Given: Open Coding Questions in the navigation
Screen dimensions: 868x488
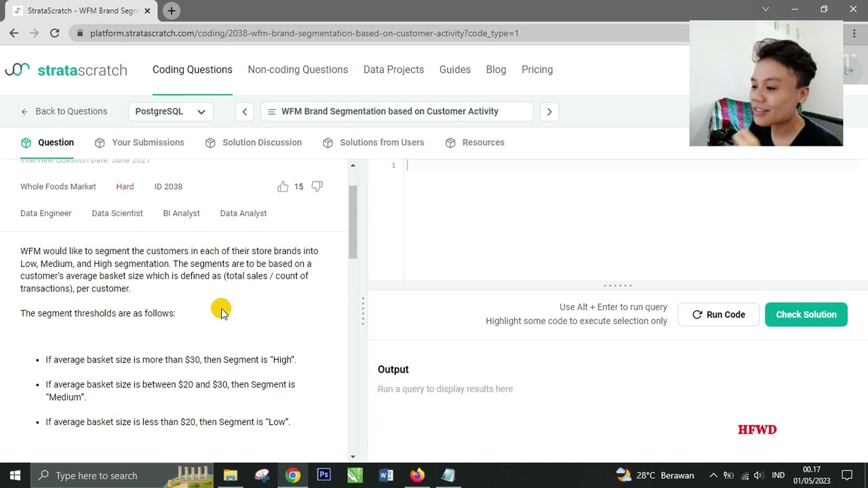Looking at the screenshot, I should click(193, 70).
